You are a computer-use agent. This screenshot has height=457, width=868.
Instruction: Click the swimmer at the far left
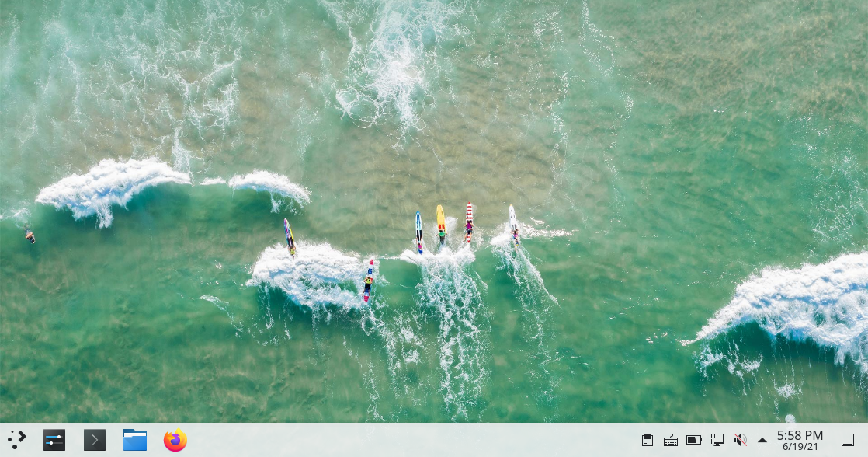pyautogui.click(x=30, y=235)
